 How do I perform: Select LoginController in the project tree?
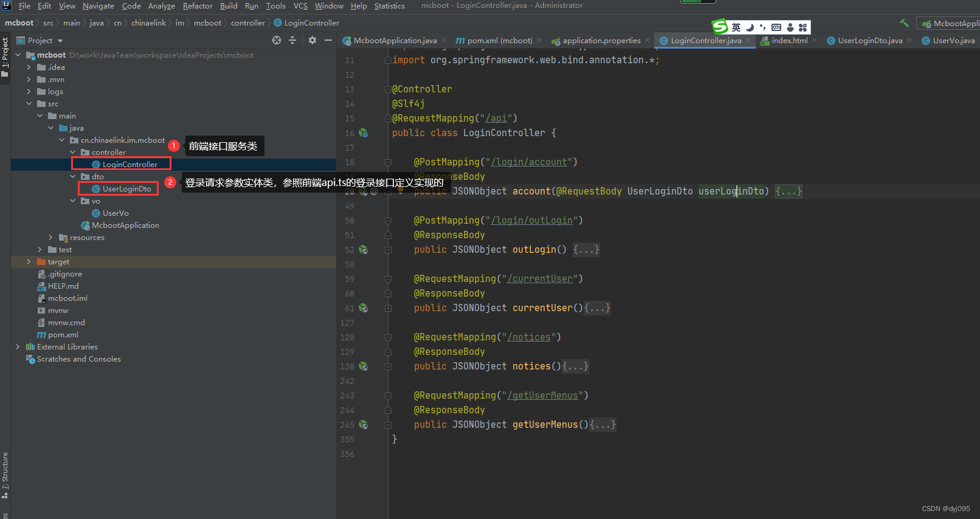[129, 165]
